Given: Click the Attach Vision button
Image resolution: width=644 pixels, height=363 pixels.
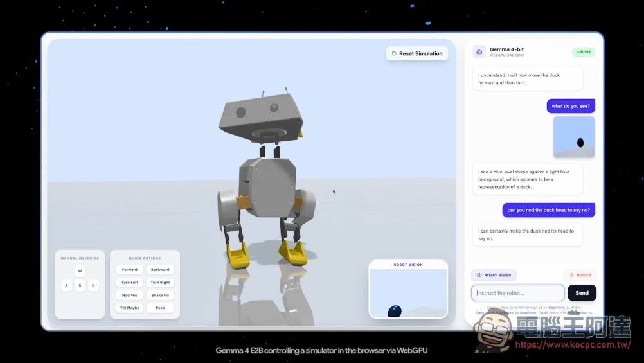Looking at the screenshot, I should coord(494,275).
